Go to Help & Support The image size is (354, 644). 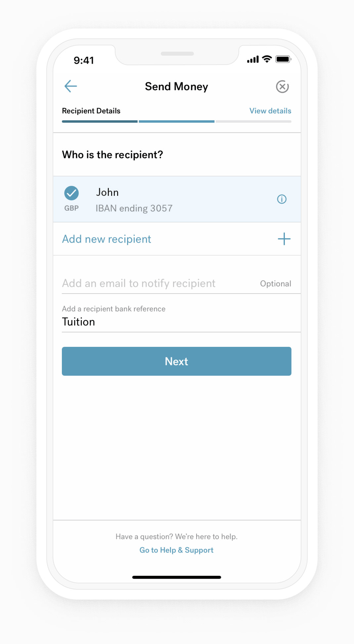(176, 550)
